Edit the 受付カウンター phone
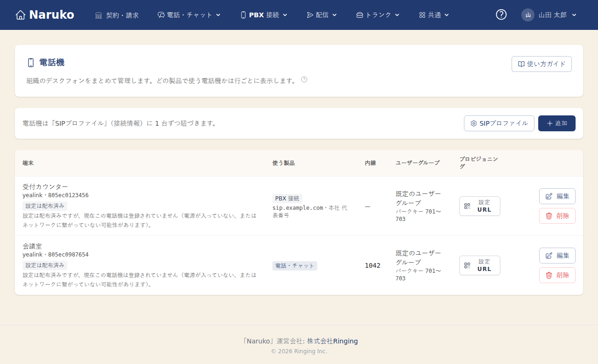The image size is (598, 364). tap(557, 196)
